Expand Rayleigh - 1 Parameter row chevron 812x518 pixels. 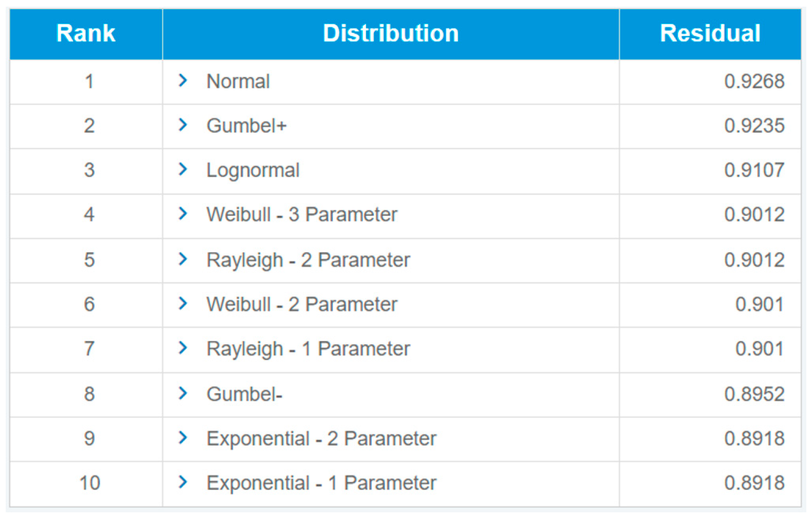point(183,348)
